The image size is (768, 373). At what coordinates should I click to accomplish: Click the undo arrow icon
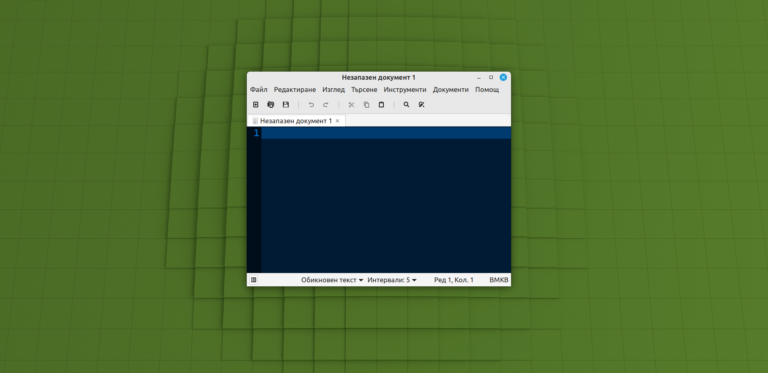click(311, 105)
